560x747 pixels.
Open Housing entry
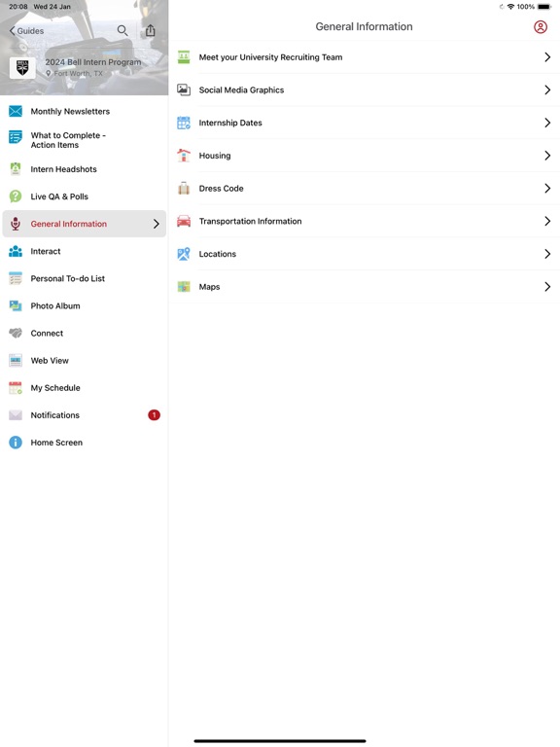(365, 156)
